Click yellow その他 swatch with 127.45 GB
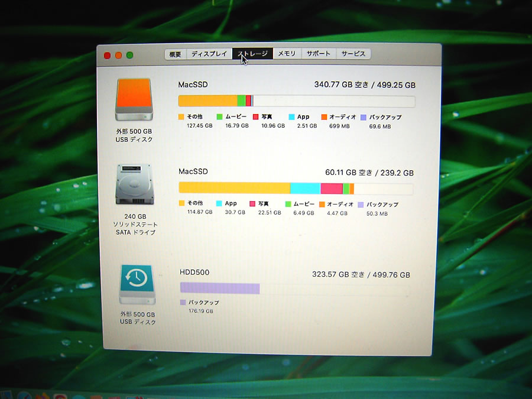The height and width of the screenshot is (399, 532). point(181,116)
